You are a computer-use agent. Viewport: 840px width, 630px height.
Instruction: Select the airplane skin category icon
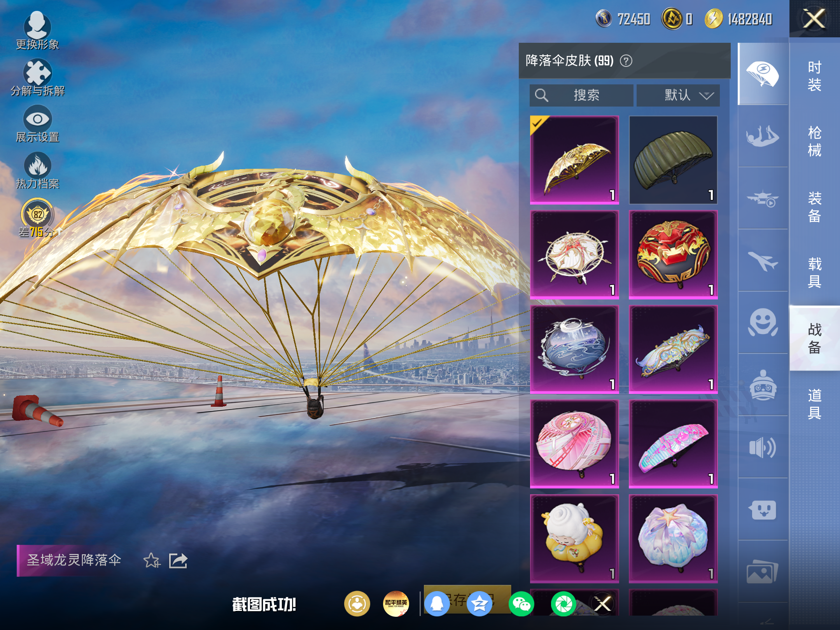pos(763,260)
